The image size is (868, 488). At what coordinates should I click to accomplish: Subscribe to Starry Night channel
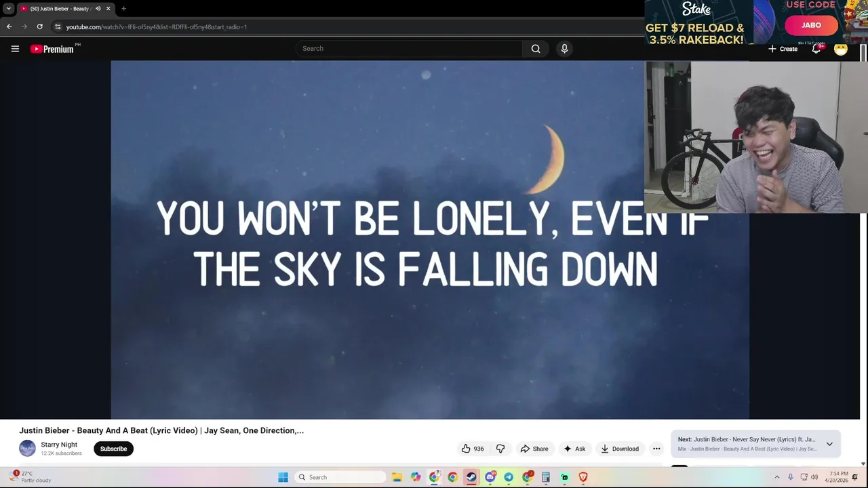coord(113,449)
